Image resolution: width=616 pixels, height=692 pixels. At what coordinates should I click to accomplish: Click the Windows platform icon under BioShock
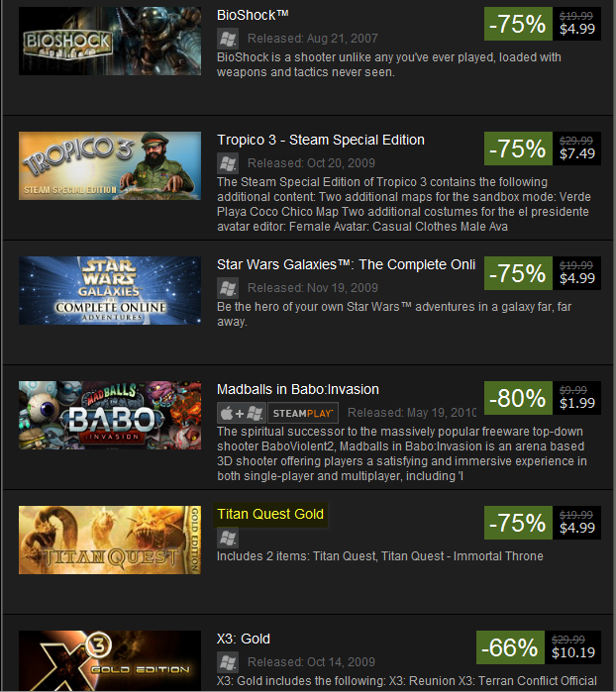[228, 39]
